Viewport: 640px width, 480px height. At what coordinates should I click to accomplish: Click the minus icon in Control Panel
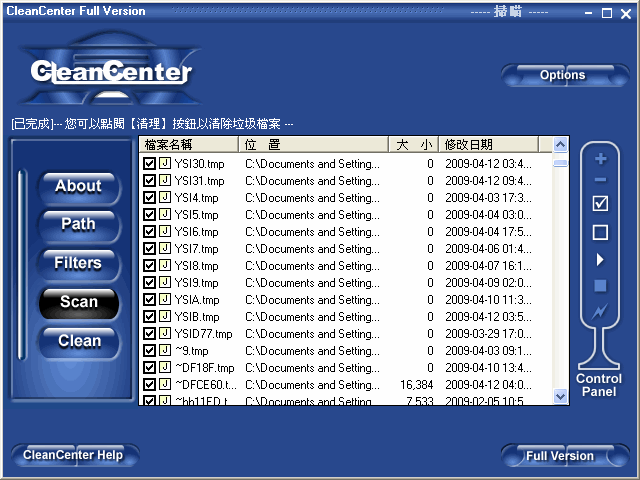tap(600, 180)
